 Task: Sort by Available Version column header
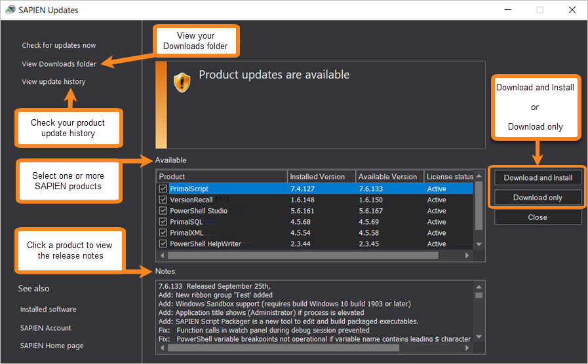tap(389, 176)
